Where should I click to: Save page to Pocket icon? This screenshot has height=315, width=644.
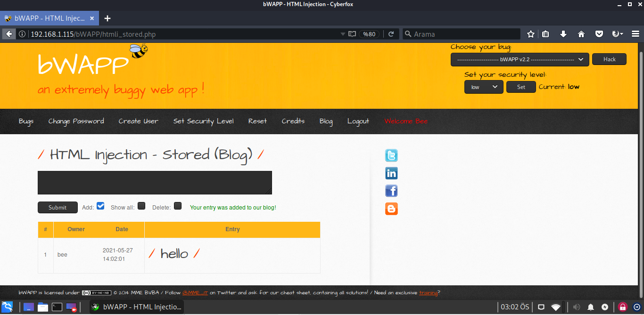(x=599, y=34)
